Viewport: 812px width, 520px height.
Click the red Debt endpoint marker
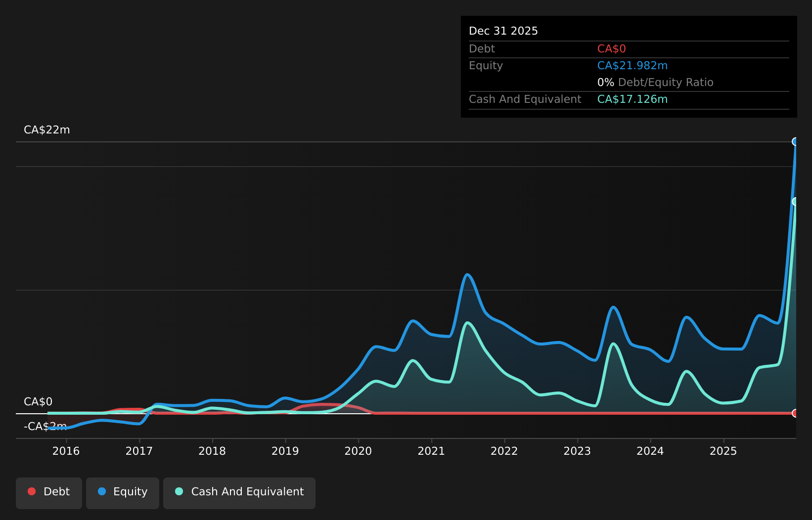pos(795,413)
